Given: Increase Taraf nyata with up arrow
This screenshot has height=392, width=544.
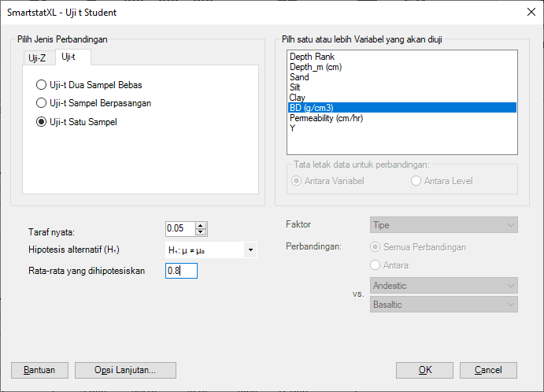Looking at the screenshot, I should click(202, 225).
